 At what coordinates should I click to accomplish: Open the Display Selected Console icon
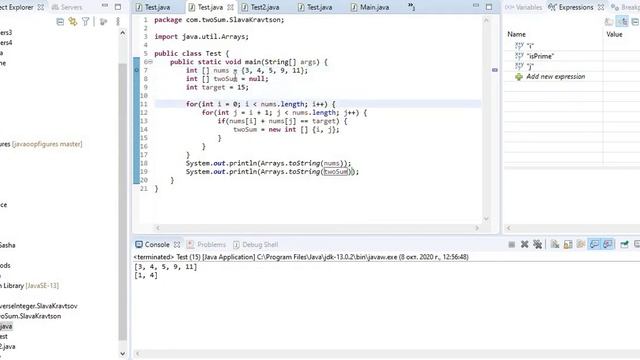pos(637,244)
